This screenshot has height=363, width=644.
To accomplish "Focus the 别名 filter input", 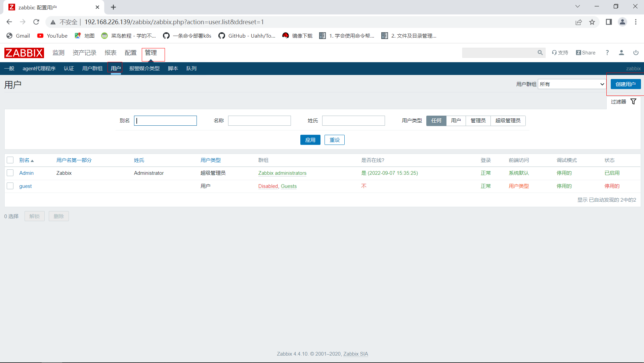I will (x=165, y=121).
